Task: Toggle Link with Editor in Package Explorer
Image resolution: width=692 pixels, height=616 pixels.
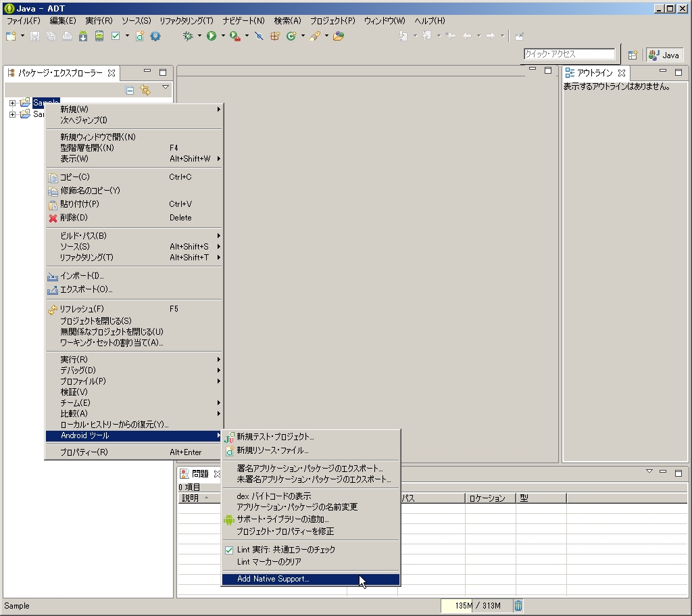Action: point(145,90)
